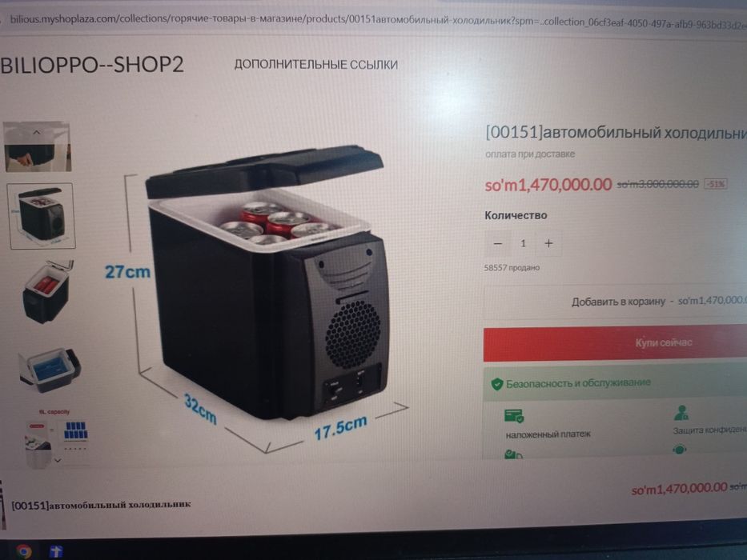This screenshot has width=747, height=560.
Task: Open the ДОПОЛНИТЕЛЬНЫЕ ССЫЛКИ menu
Action: (316, 65)
